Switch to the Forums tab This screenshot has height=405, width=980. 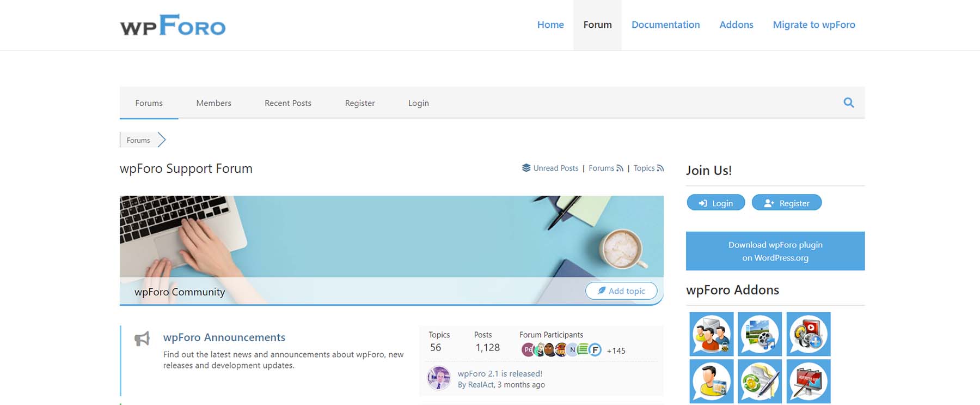click(149, 103)
